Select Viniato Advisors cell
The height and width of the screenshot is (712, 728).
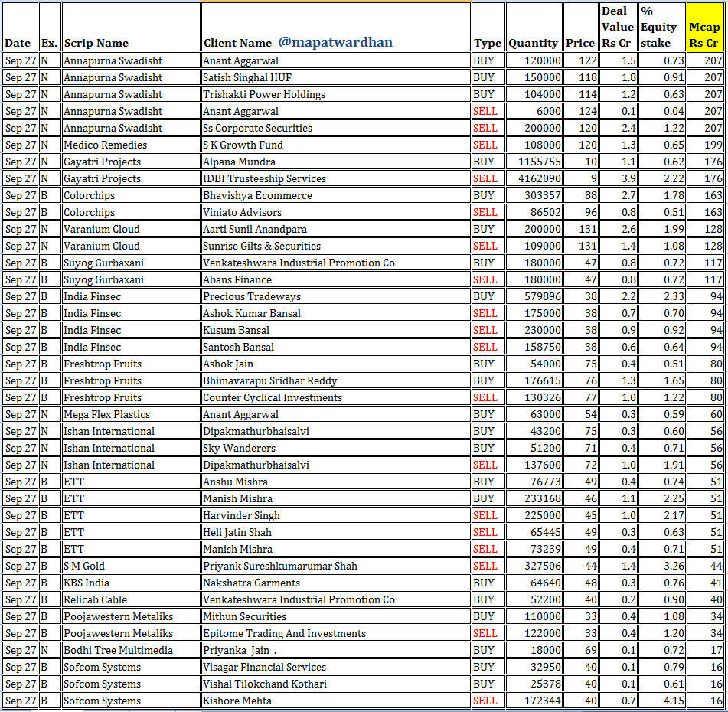pyautogui.click(x=336, y=212)
